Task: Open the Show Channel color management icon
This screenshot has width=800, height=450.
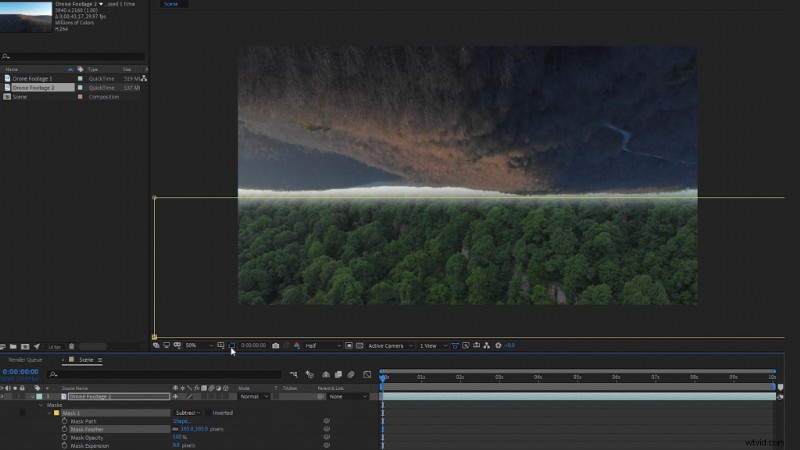Action: tap(297, 345)
